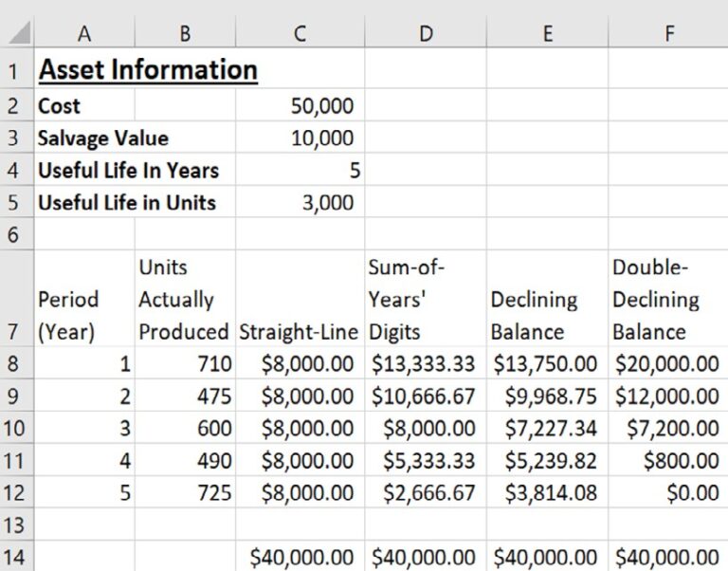Screen dimensions: 728x571
Task: Click Double-Declining total in column F row 14
Action: 668,557
